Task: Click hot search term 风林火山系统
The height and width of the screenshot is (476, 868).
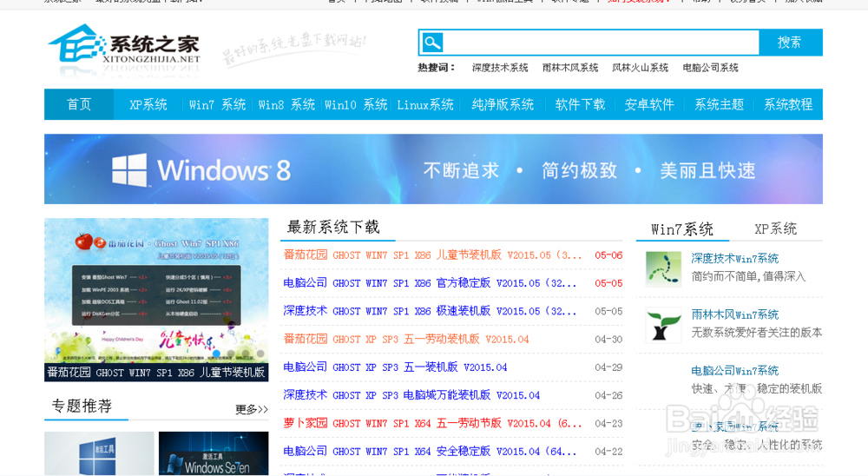Action: click(x=640, y=68)
